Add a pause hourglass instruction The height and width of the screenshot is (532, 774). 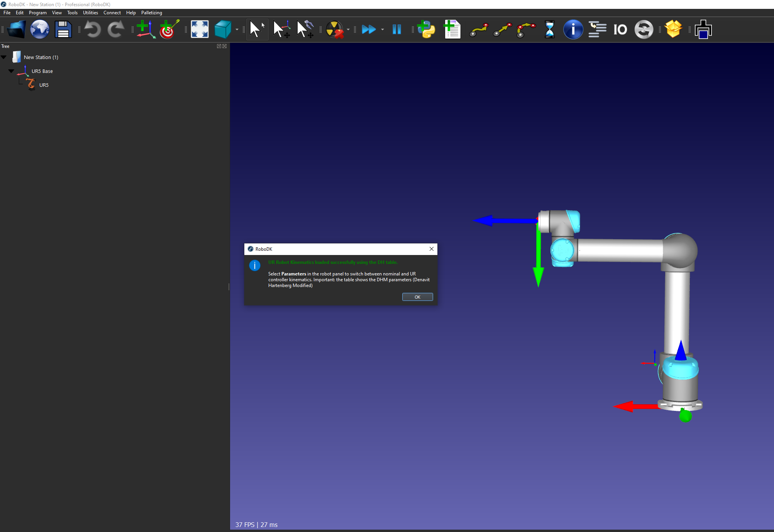point(549,29)
